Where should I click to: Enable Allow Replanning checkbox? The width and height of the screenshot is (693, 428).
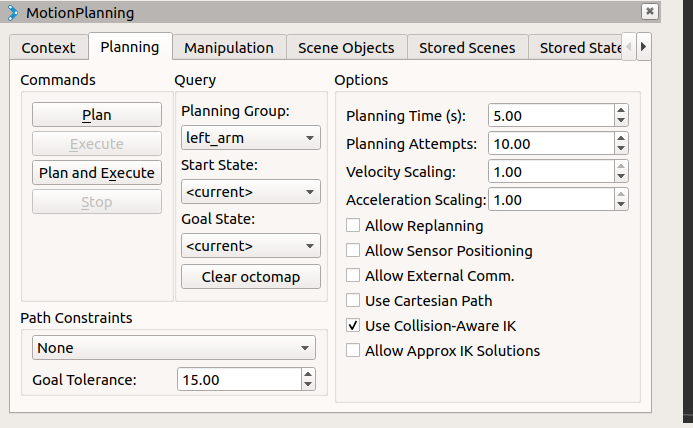(x=353, y=225)
